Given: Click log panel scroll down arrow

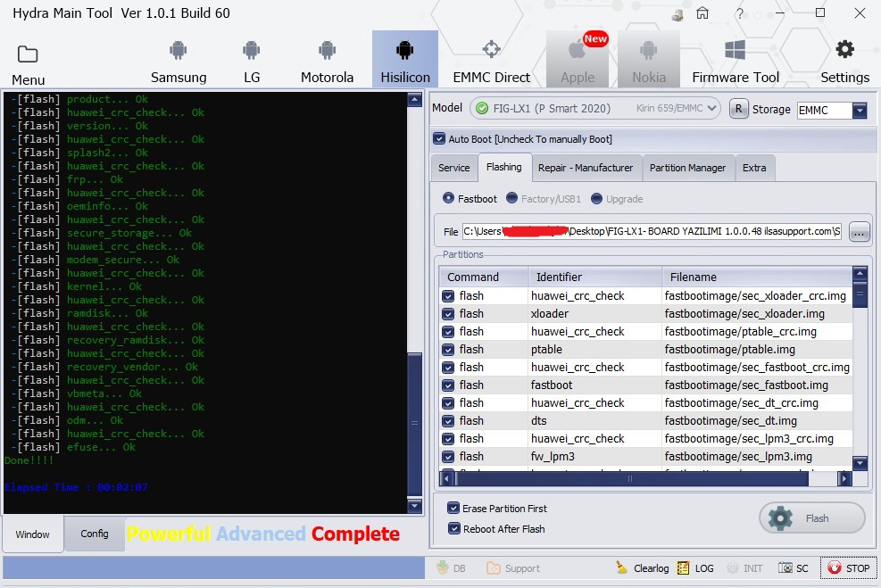Looking at the screenshot, I should pyautogui.click(x=415, y=506).
